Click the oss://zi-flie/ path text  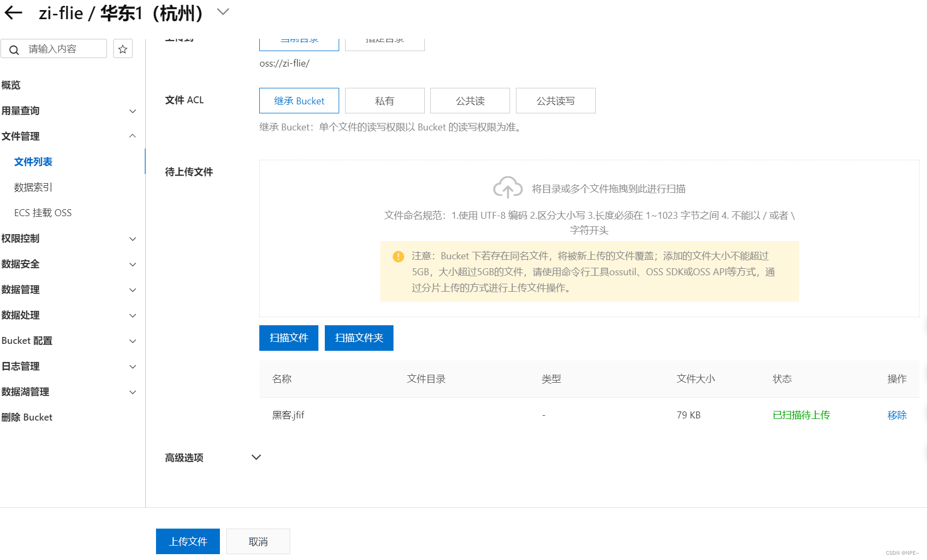pos(284,63)
